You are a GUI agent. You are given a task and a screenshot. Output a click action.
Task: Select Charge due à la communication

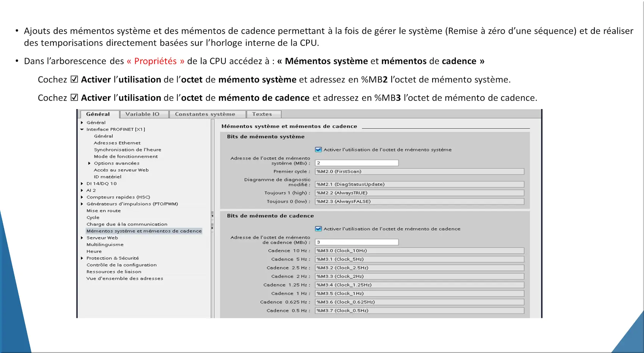[127, 224]
